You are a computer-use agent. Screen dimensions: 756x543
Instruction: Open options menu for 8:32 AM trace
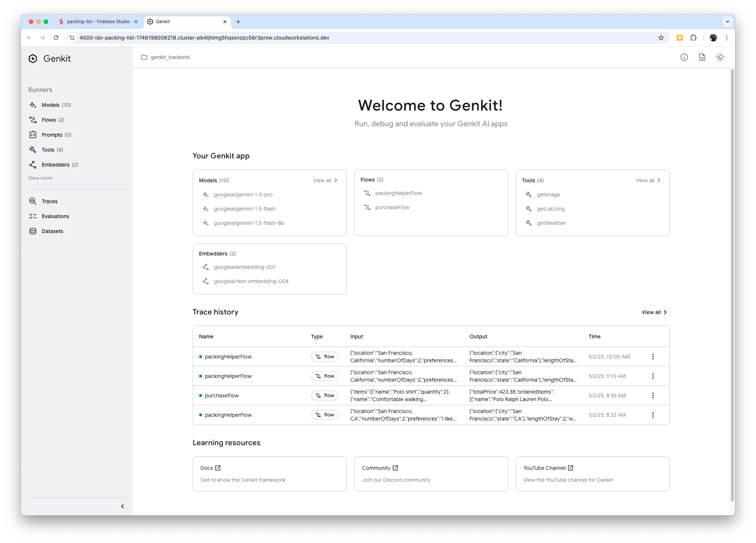653,415
